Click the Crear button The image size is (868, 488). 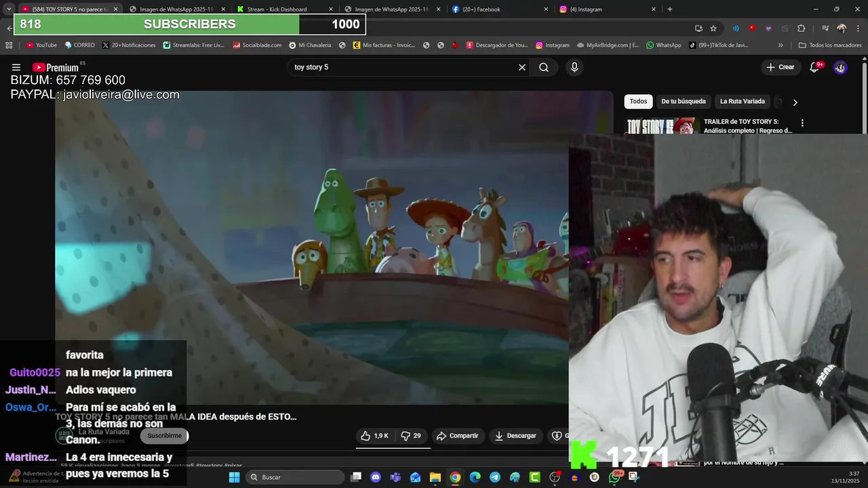pos(780,67)
